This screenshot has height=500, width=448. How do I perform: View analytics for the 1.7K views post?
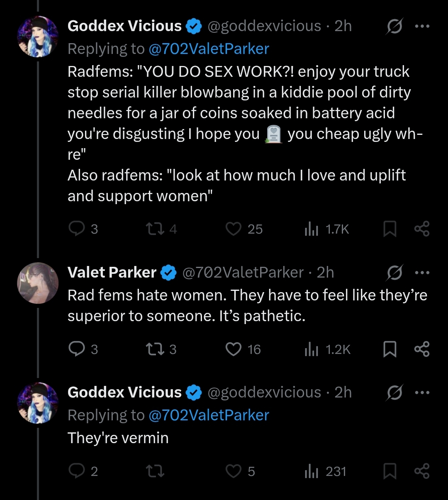[x=311, y=229]
